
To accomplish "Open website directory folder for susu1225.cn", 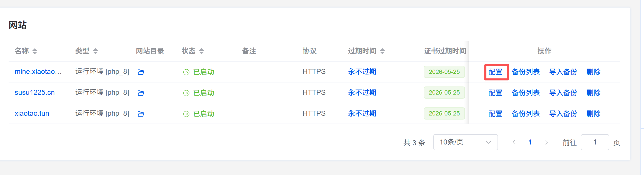I will [141, 93].
